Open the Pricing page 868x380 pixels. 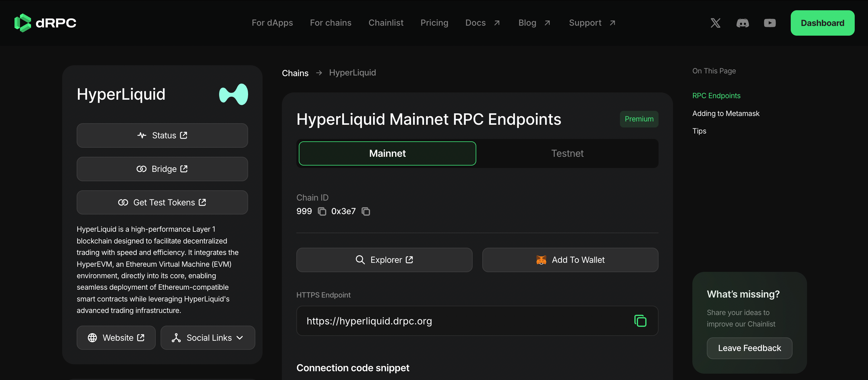[x=434, y=23]
